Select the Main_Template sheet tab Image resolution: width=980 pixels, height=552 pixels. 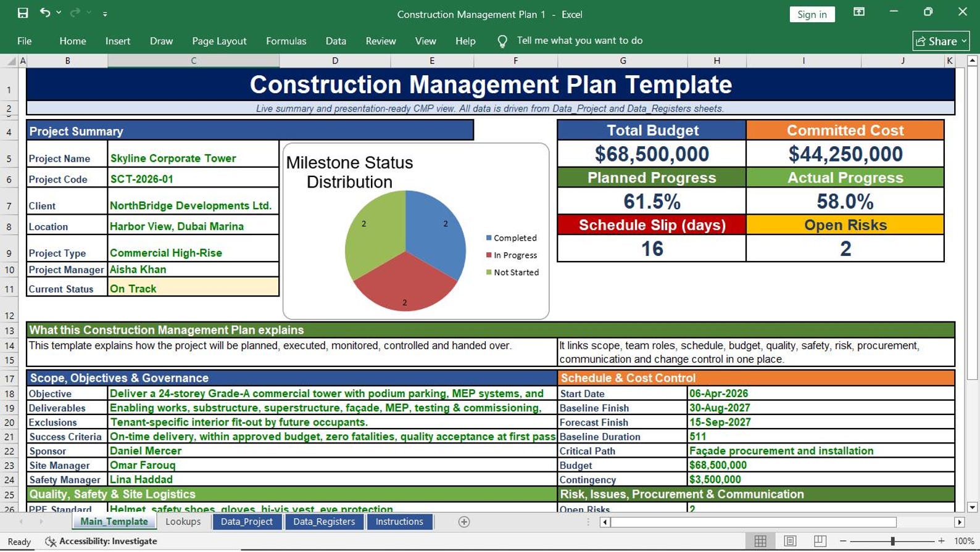(x=114, y=522)
